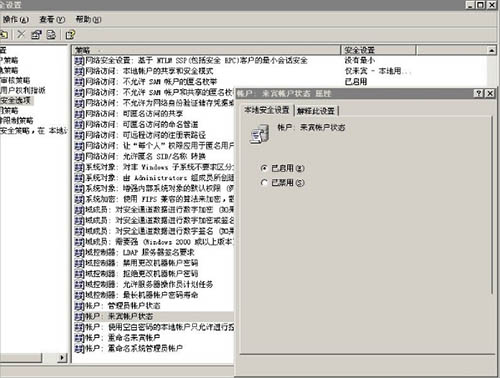The image size is (500, 378).
Task: Sort by the 安全设置 column header
Action: click(x=379, y=50)
